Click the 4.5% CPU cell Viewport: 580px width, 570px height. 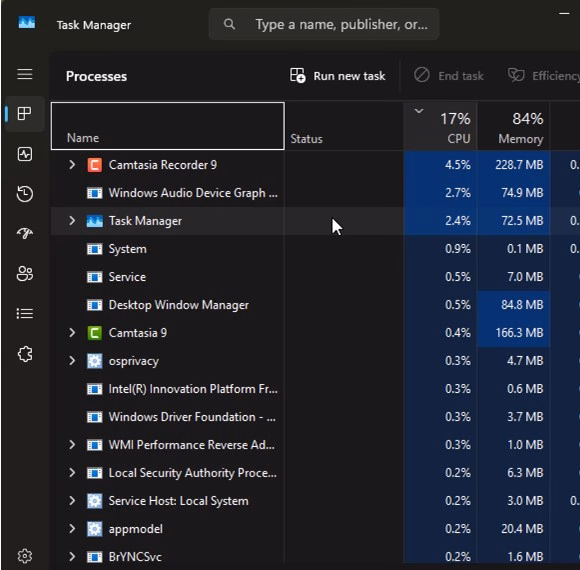pos(440,165)
